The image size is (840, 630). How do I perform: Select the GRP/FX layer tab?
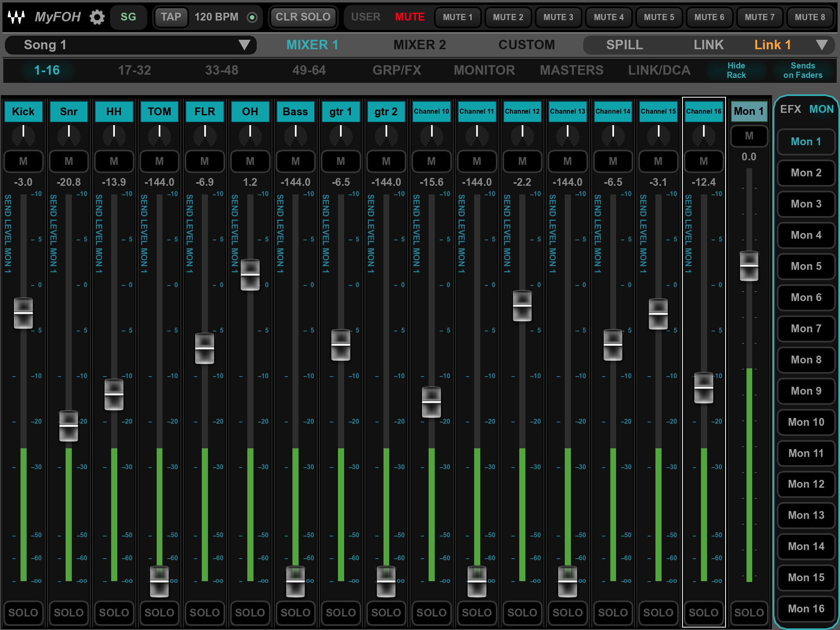point(397,70)
